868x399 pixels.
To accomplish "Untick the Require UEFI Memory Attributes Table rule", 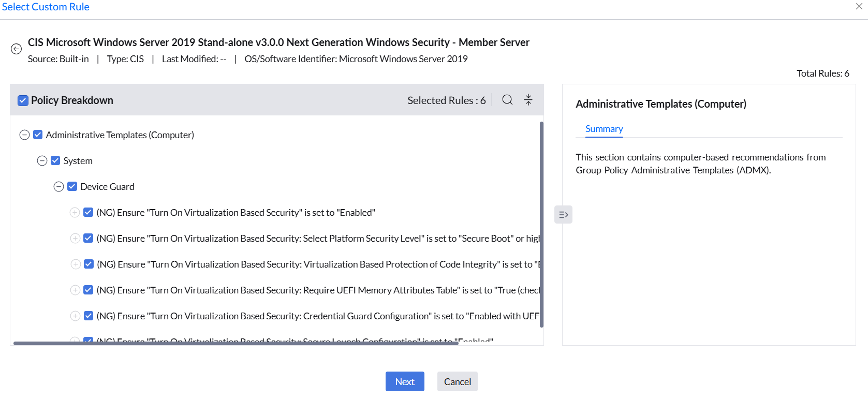I will [89, 290].
